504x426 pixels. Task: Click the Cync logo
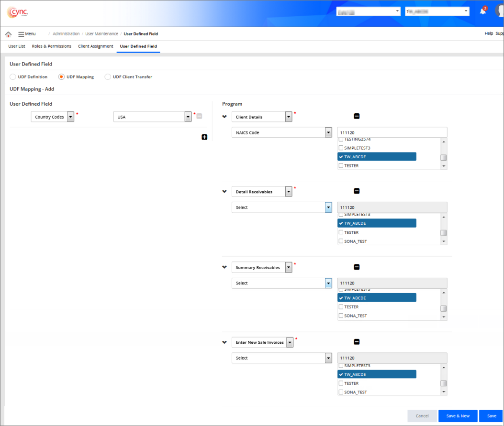click(18, 12)
